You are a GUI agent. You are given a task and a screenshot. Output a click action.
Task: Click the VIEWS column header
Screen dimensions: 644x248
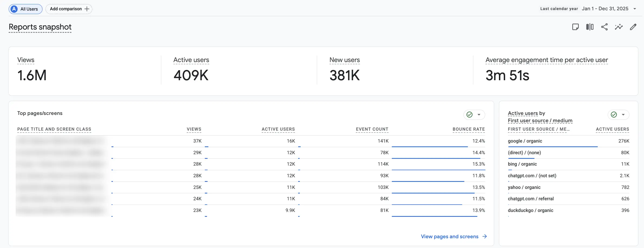coord(194,129)
